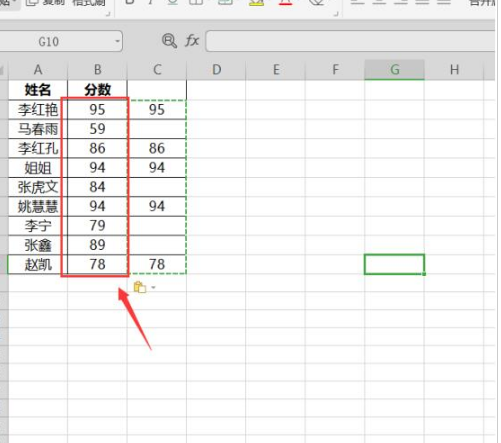Select the cell containing 李宁
Screen dimensions: 501x443
[38, 226]
